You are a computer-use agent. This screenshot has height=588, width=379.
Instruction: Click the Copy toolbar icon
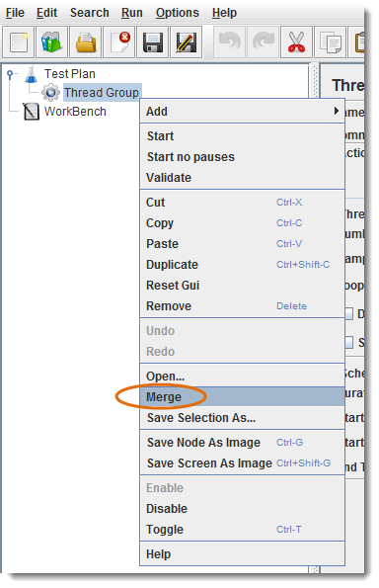pyautogui.click(x=330, y=42)
